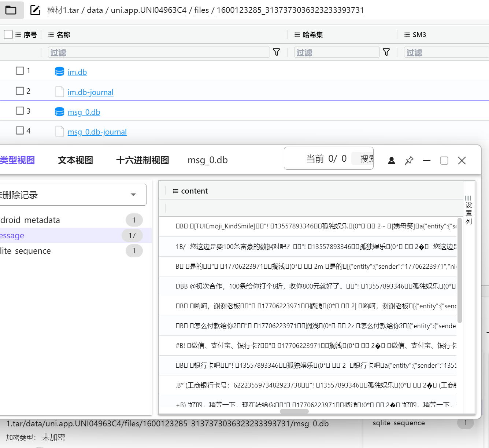Click the content table vertical scrollbar

click(x=459, y=271)
